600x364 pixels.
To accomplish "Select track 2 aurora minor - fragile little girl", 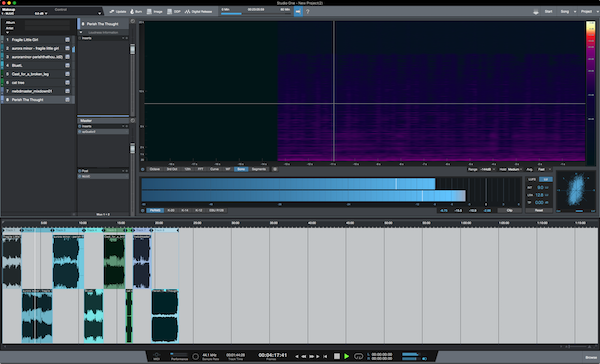I will pyautogui.click(x=38, y=48).
